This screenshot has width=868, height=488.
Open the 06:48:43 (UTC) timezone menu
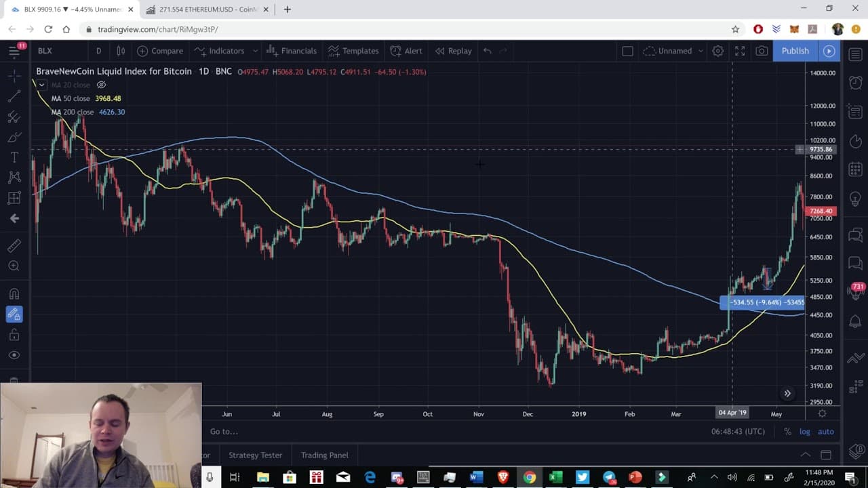point(738,432)
